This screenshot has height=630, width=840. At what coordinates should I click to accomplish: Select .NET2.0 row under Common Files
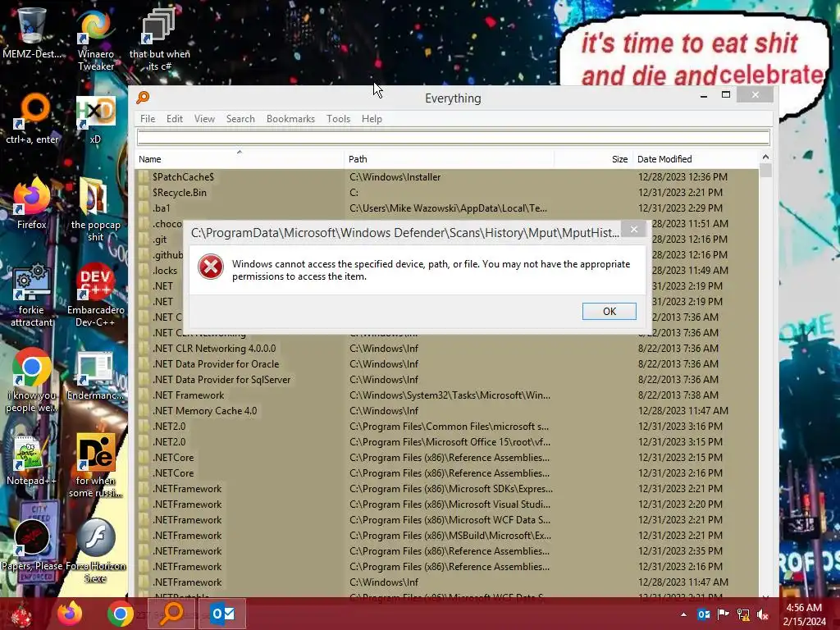click(447, 427)
